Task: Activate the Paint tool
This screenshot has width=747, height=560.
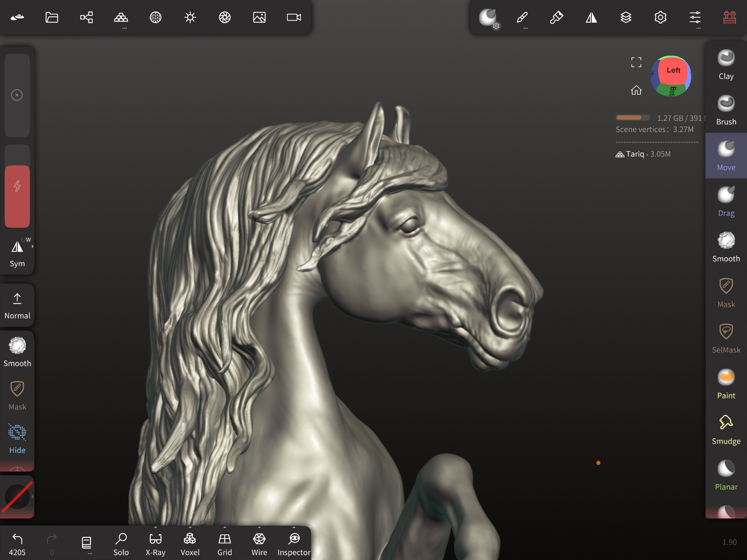Action: [726, 384]
